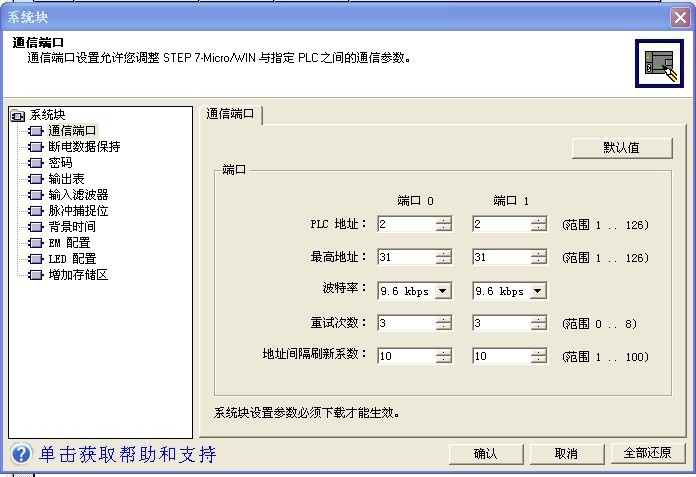Adjust port 1 最高地址 spinner arrows
Screen dimensions: 696x477
[x=539, y=258]
